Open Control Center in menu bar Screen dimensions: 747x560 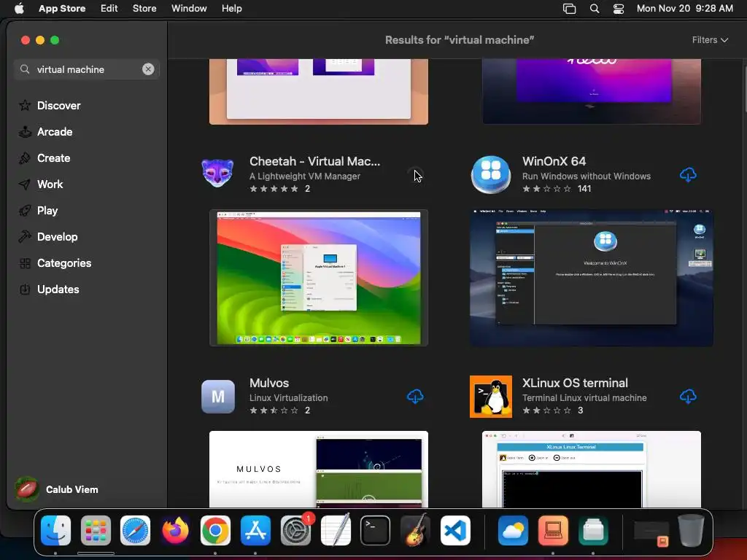coord(619,9)
